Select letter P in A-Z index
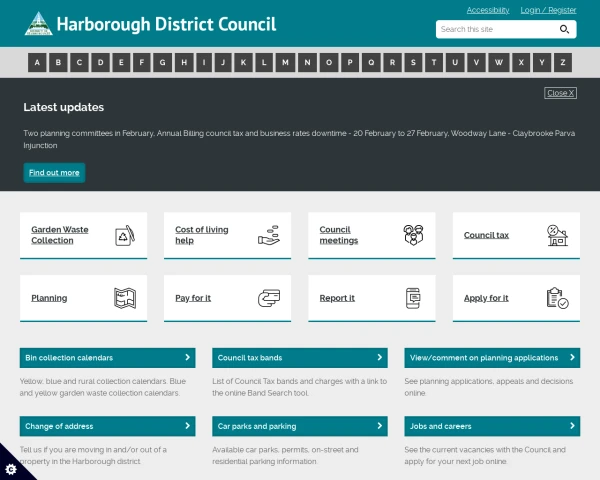Viewport: 600px width, 480px height. (x=350, y=62)
